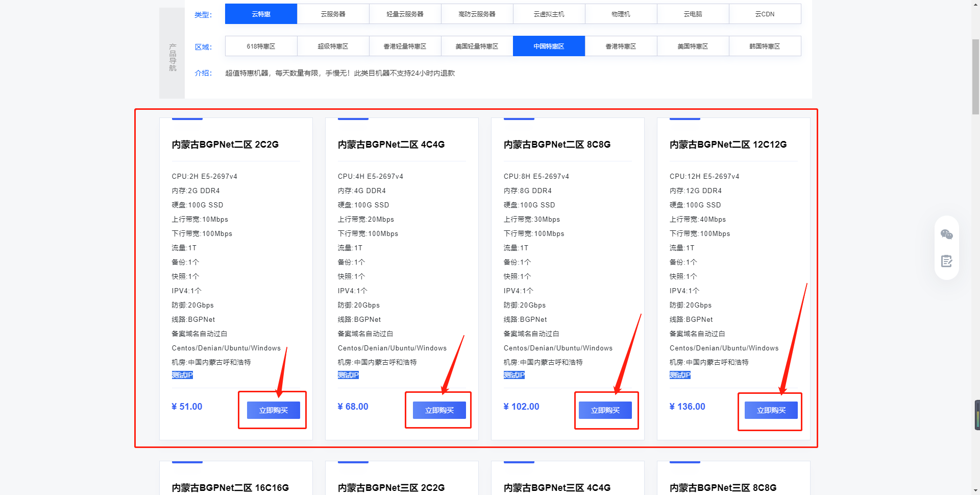The image size is (980, 495).
Task: Buy the 12C12G plan at ¥136.00
Action: (x=771, y=410)
